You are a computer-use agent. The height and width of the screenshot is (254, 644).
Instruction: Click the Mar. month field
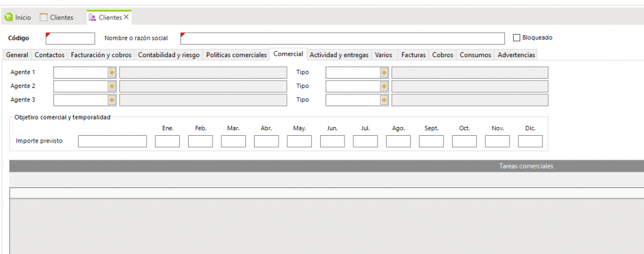click(x=233, y=141)
